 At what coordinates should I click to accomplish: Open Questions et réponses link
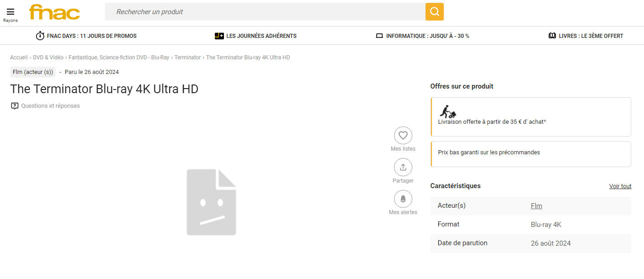pos(51,106)
